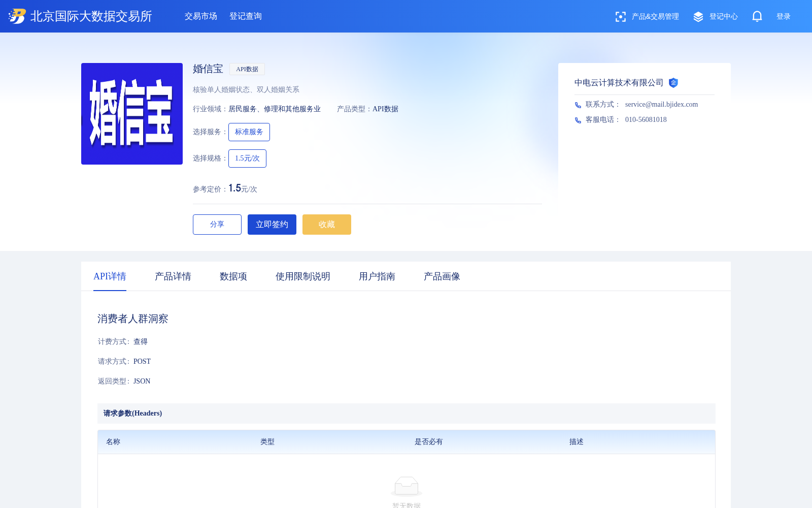
Task: Click the site title 北京国际大数据交易所
Action: pyautogui.click(x=91, y=16)
